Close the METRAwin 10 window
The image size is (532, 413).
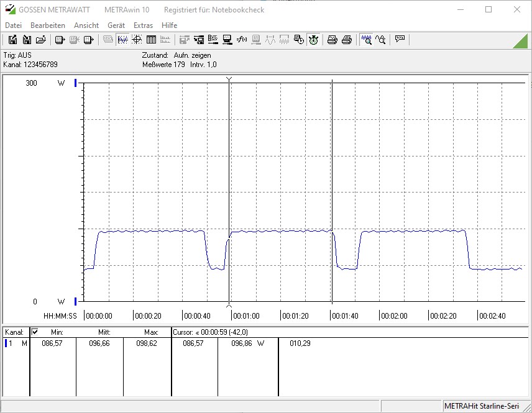[516, 9]
